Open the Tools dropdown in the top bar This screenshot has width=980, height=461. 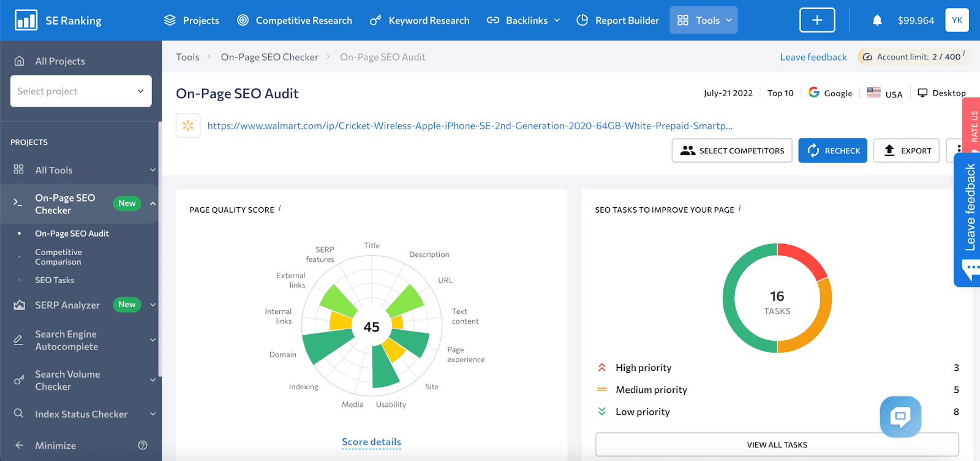pos(704,20)
